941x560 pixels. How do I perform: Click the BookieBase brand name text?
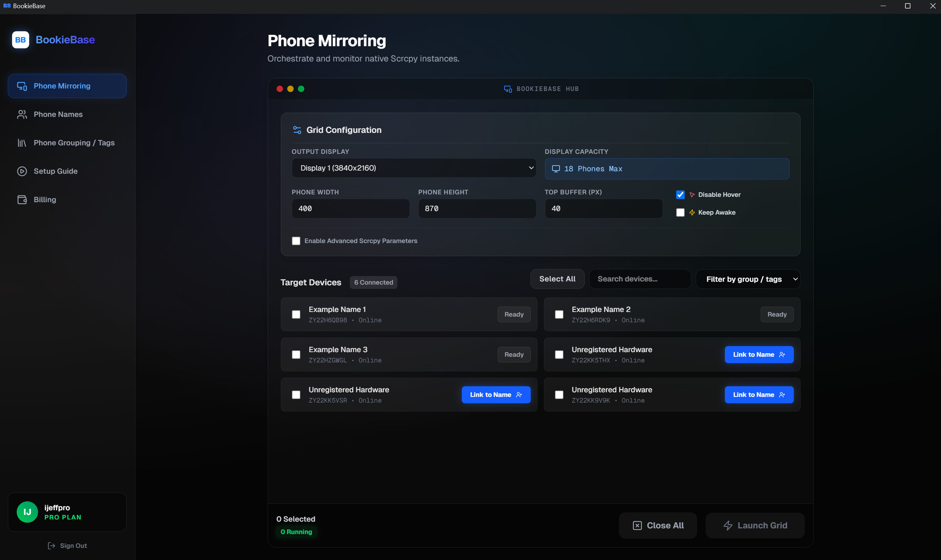coord(65,40)
